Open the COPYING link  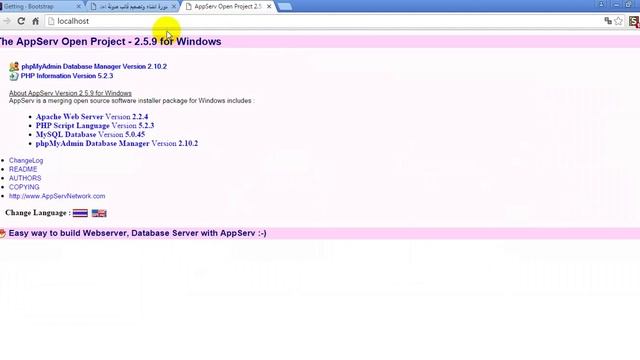point(24,187)
